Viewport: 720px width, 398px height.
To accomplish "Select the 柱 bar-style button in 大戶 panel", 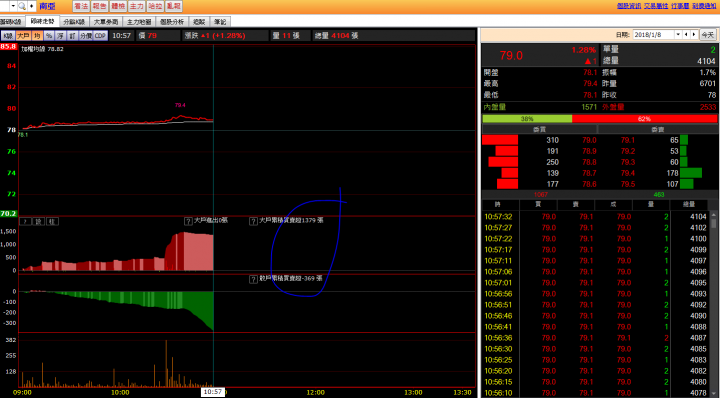I will coord(52,221).
